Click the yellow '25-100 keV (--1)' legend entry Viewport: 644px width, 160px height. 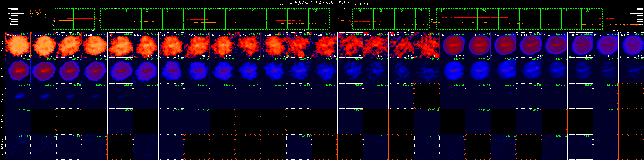pyautogui.click(x=41, y=14)
